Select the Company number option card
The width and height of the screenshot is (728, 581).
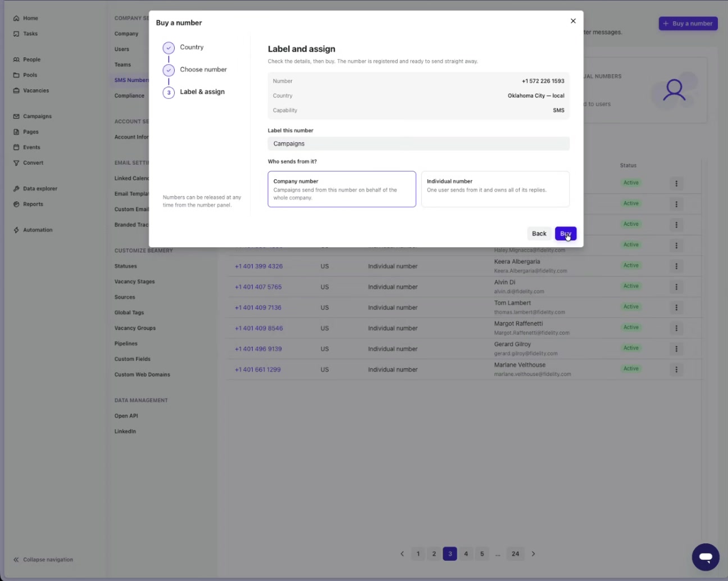click(x=342, y=189)
